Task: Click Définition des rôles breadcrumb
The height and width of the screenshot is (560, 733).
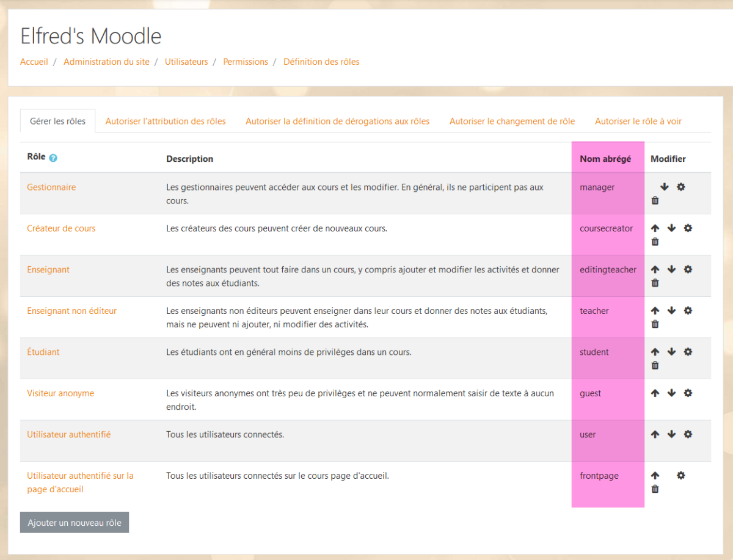Action: (x=321, y=62)
